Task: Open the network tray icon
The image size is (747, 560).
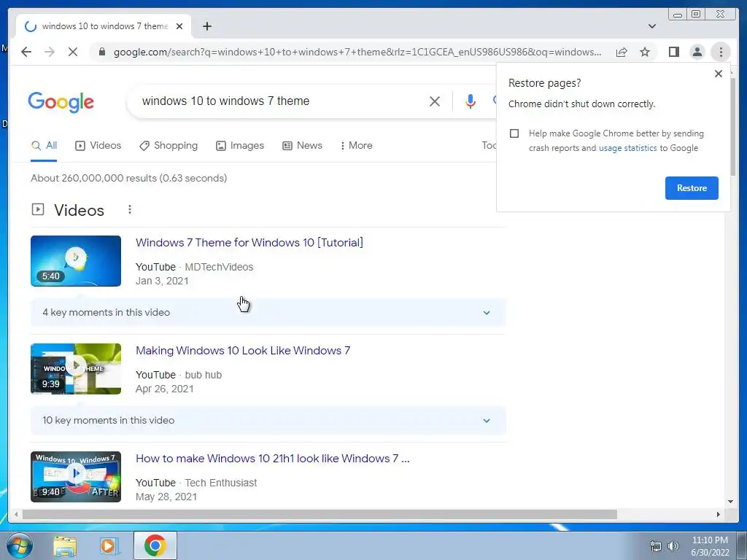Action: click(656, 546)
